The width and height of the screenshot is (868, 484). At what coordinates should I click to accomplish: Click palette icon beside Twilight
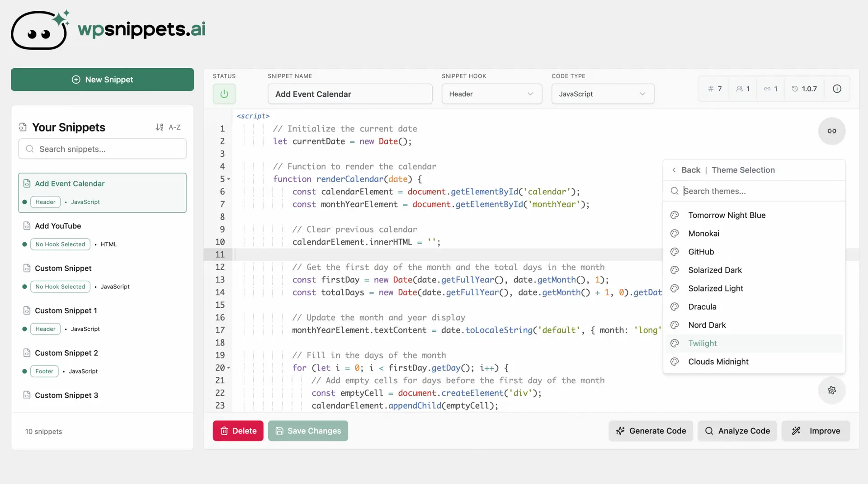pos(675,343)
